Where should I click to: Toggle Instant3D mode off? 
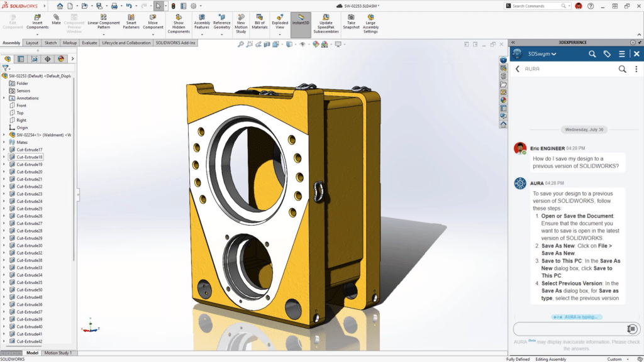[x=300, y=19]
